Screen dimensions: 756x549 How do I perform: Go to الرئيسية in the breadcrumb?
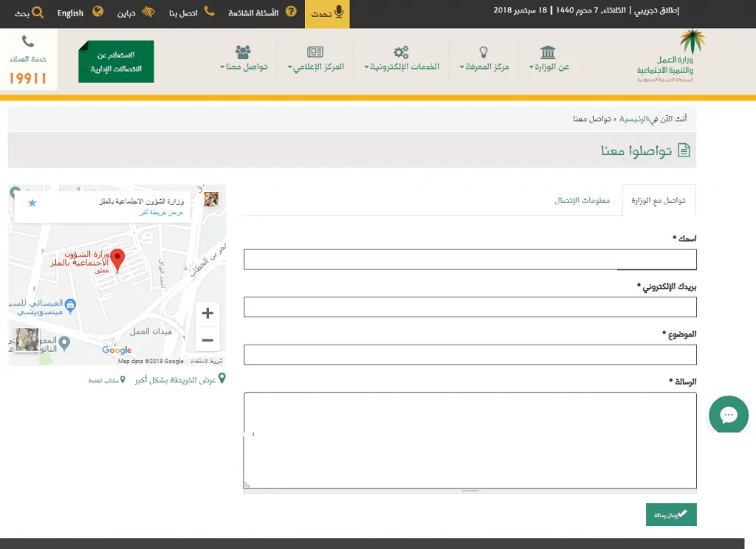coord(633,119)
